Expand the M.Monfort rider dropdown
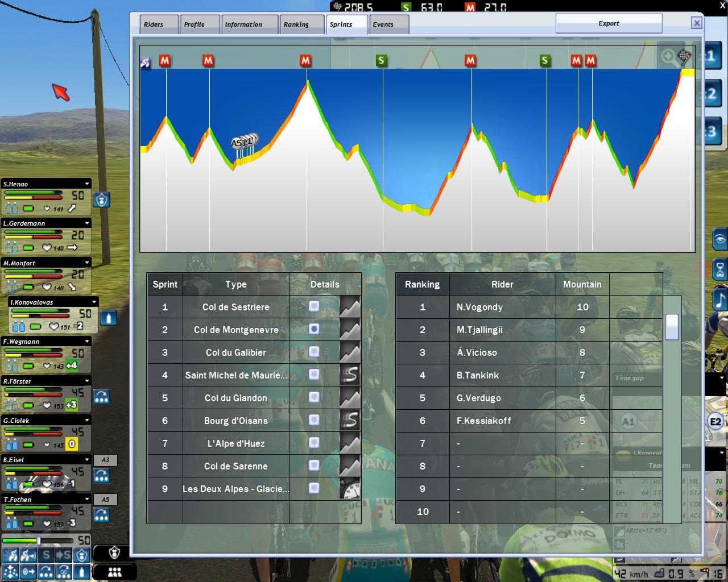Screen dimensions: 728x582 pyautogui.click(x=87, y=263)
